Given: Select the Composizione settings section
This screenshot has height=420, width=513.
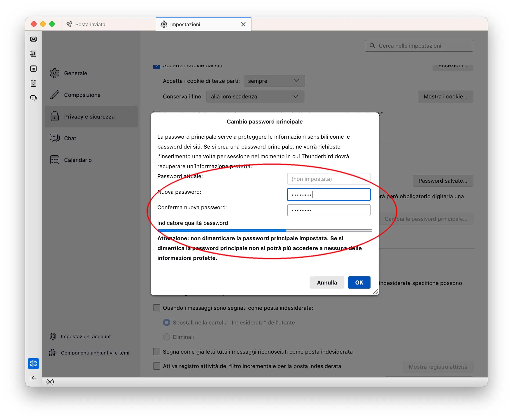Looking at the screenshot, I should click(x=82, y=95).
